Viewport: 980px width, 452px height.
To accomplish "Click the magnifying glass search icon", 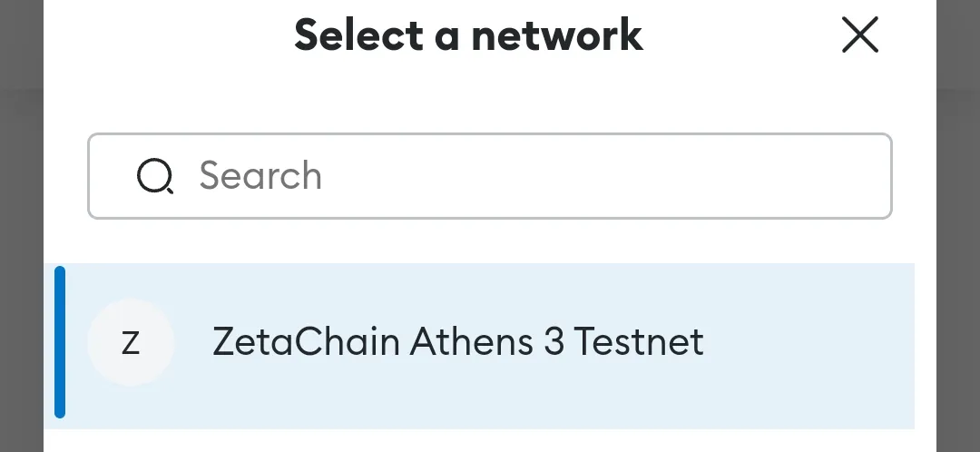I will [x=155, y=176].
